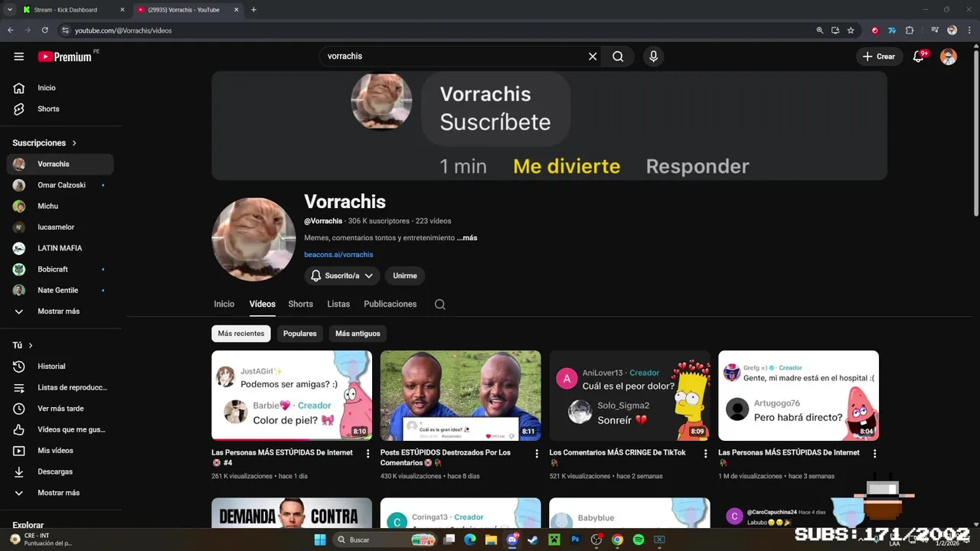Image resolution: width=980 pixels, height=551 pixels.
Task: Open Mis vídeos in the sidebar
Action: pyautogui.click(x=60, y=451)
